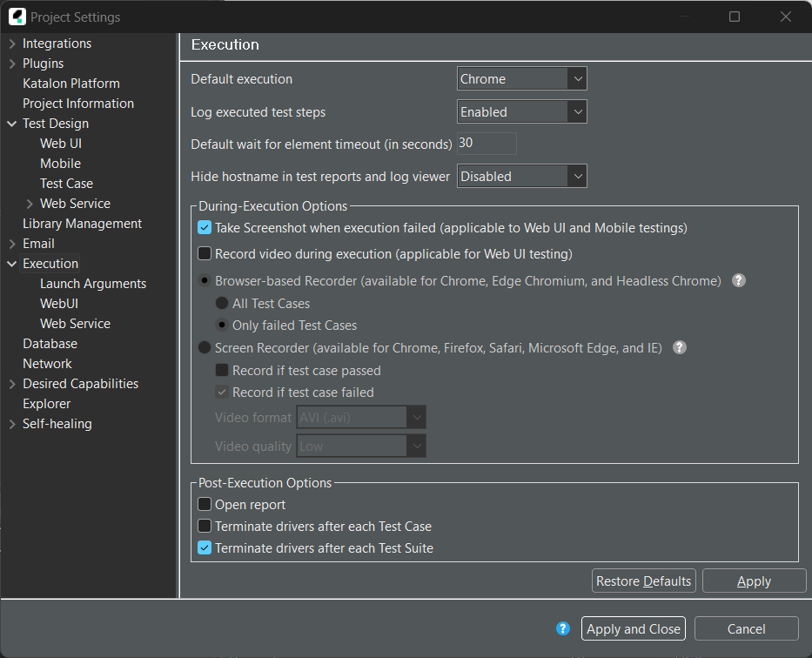812x658 pixels.
Task: Open Test Case settings page
Action: 66,184
